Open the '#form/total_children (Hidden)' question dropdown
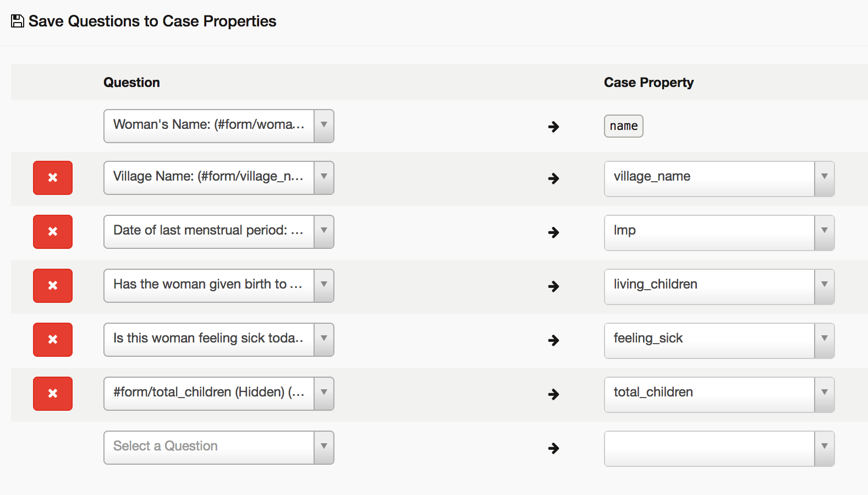Viewport: 868px width, 495px height. 219,394
